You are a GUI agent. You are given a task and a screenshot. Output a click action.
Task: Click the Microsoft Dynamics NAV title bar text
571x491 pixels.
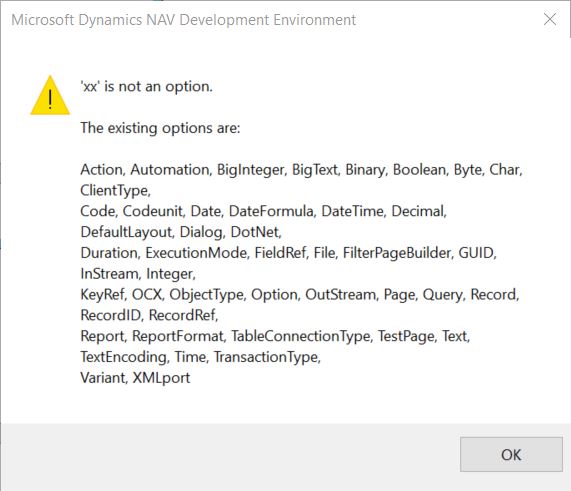click(x=184, y=20)
